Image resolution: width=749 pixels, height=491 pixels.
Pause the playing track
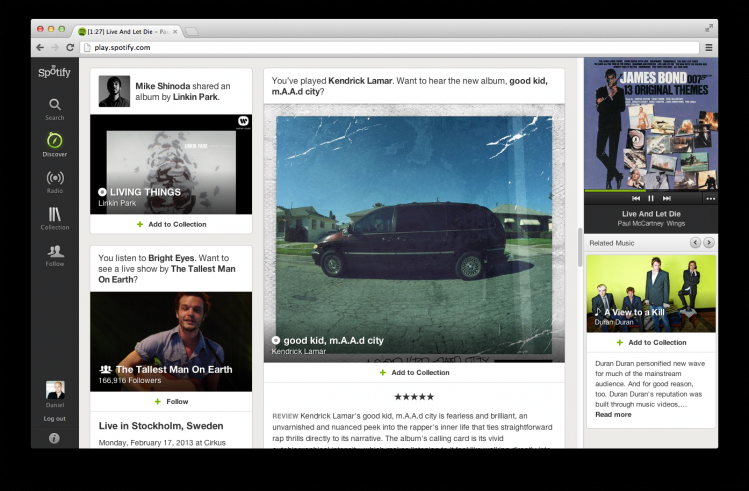(x=651, y=198)
